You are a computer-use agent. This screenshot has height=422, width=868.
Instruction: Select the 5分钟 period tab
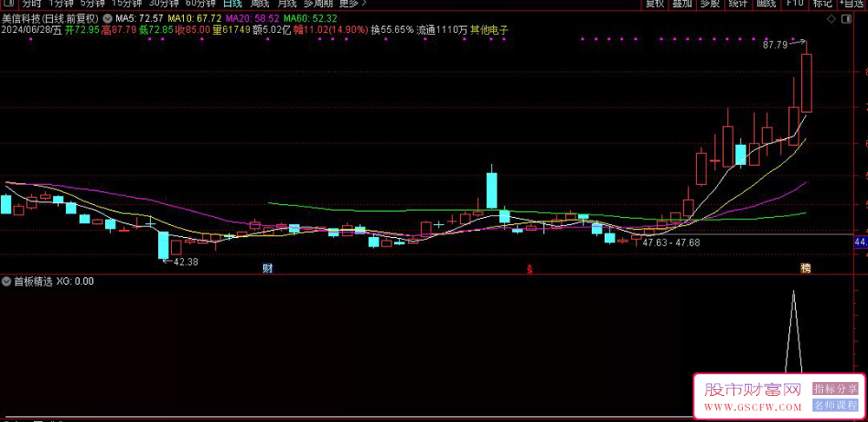(93, 3)
